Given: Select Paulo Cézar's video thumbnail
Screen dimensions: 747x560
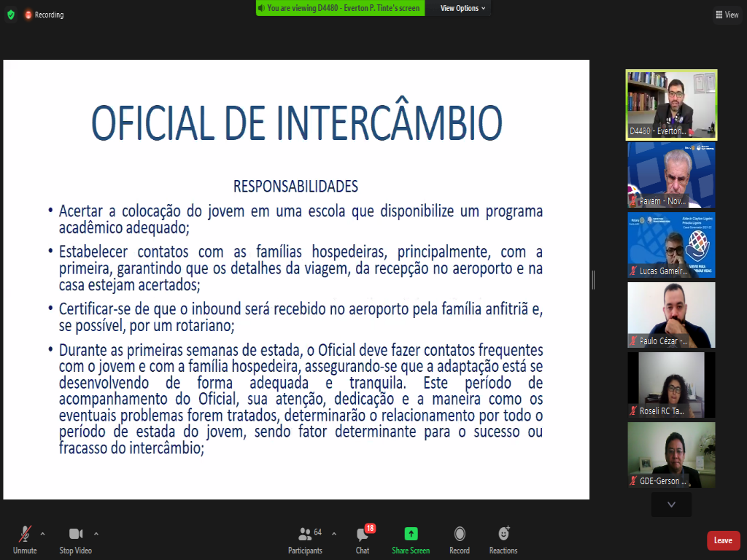Looking at the screenshot, I should (x=671, y=315).
